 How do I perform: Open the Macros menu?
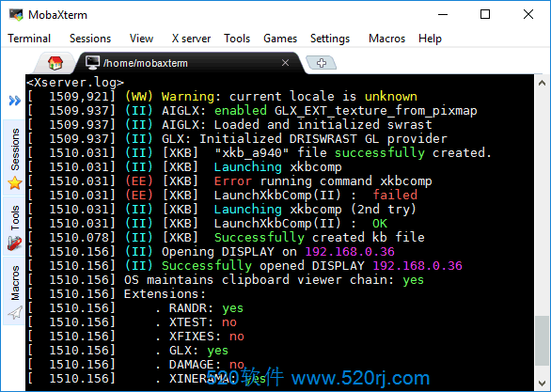pos(386,39)
